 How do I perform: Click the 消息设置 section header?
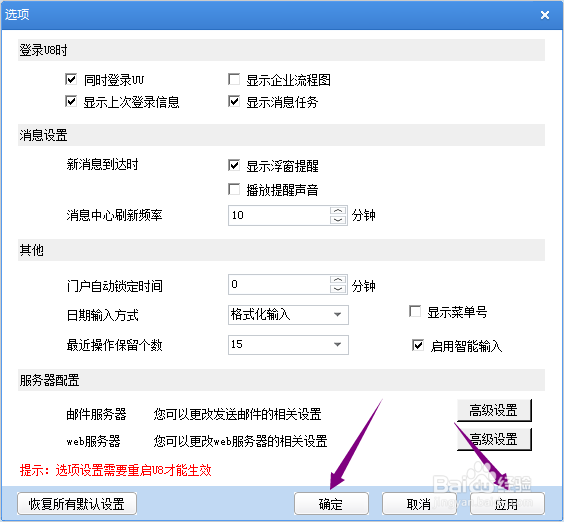281,135
